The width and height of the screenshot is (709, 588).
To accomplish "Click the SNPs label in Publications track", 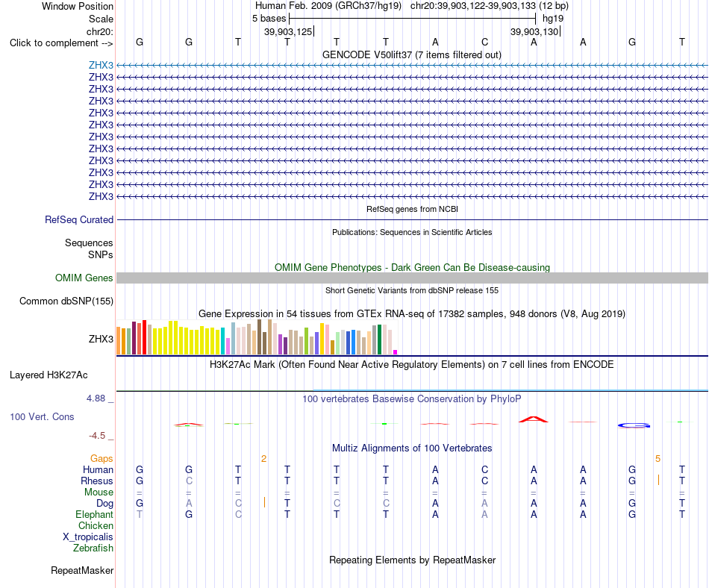I will point(101,254).
